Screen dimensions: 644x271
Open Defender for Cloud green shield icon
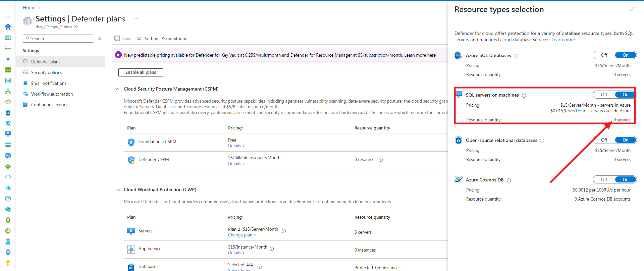pyautogui.click(x=8, y=220)
